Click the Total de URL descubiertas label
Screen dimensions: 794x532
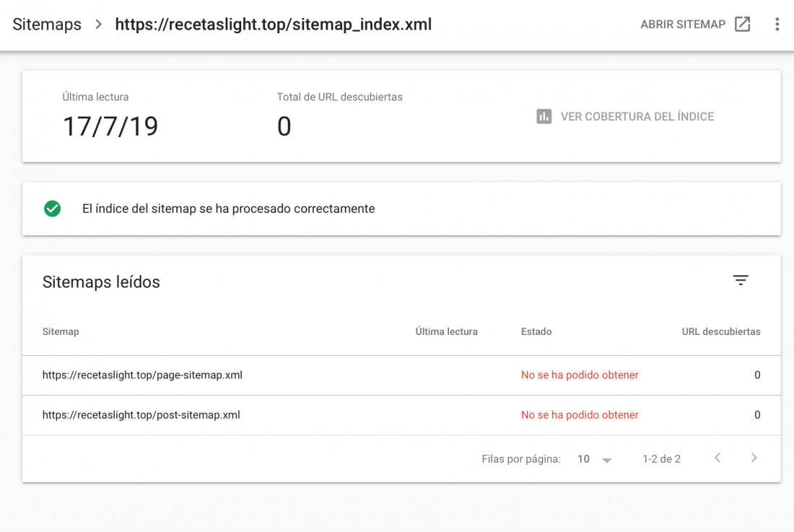pyautogui.click(x=339, y=97)
